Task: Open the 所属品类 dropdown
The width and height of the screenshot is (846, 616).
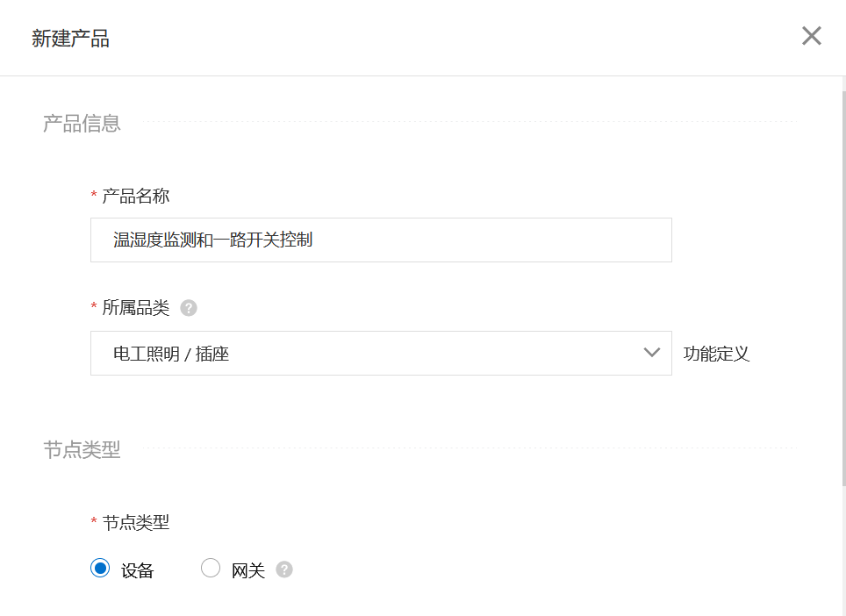Action: (380, 353)
